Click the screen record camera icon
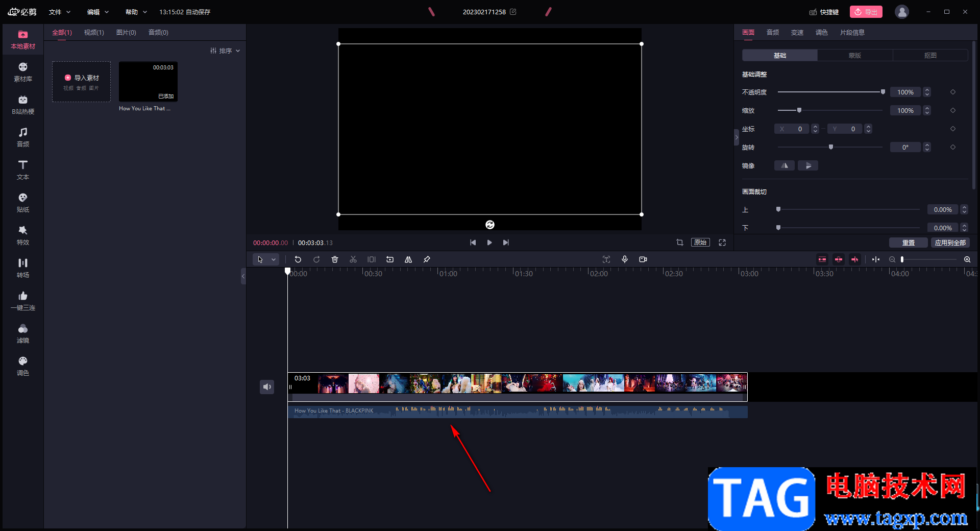Image resolution: width=980 pixels, height=531 pixels. pyautogui.click(x=643, y=259)
